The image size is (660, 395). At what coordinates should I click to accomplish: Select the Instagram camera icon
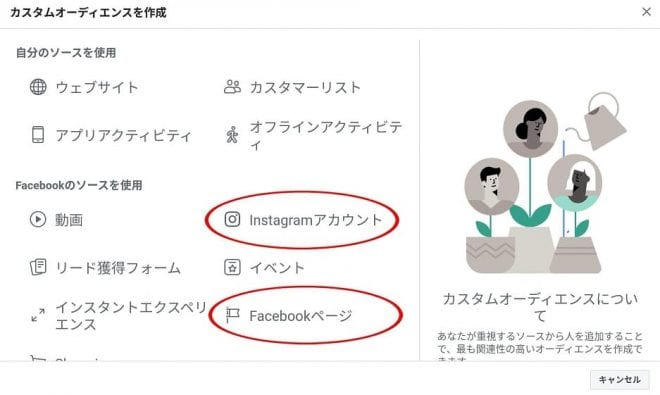click(x=232, y=219)
